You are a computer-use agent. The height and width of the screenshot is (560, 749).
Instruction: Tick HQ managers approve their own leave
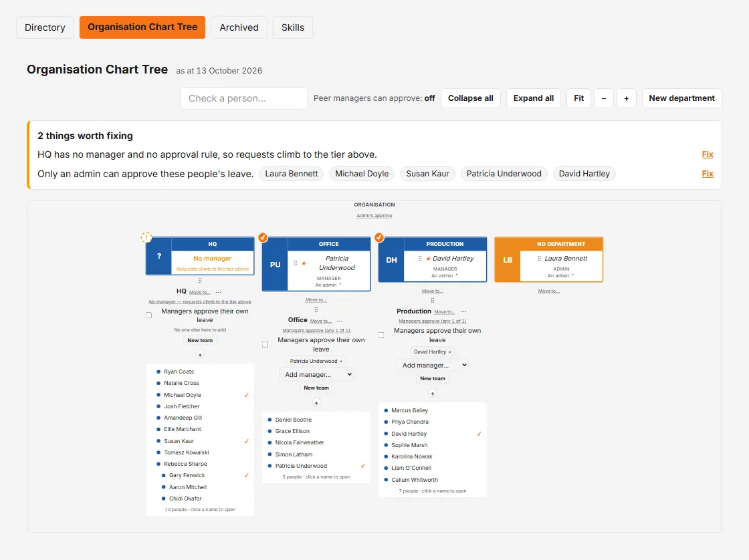(148, 315)
